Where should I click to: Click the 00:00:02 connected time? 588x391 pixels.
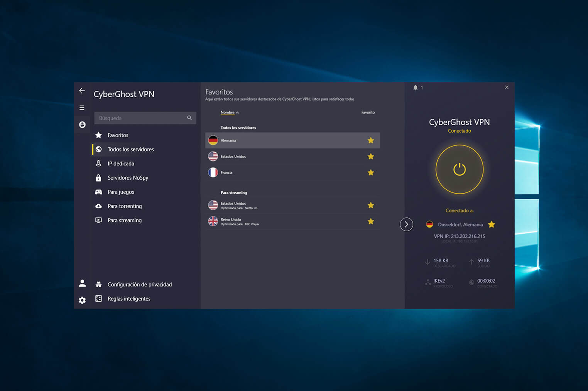coord(486,281)
